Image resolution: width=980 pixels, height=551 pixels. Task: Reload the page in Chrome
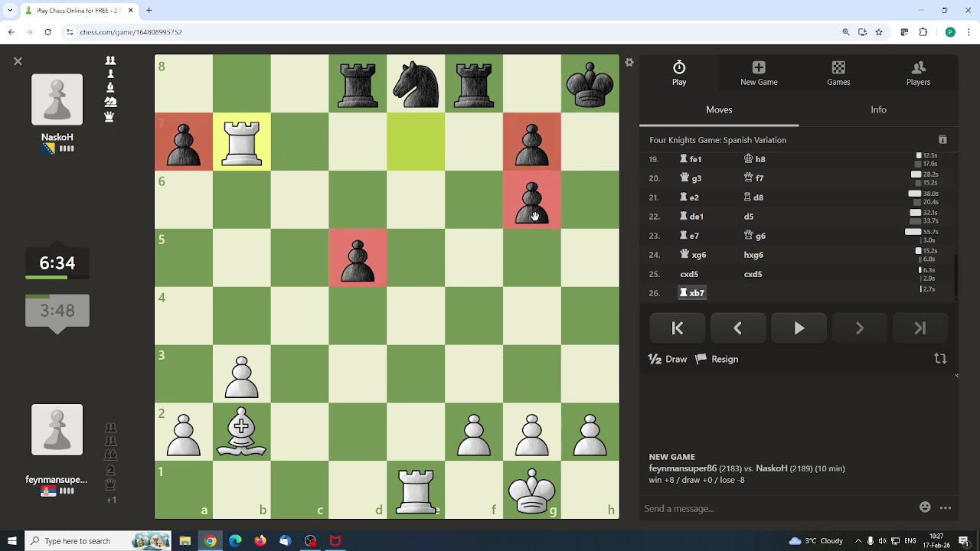(47, 32)
